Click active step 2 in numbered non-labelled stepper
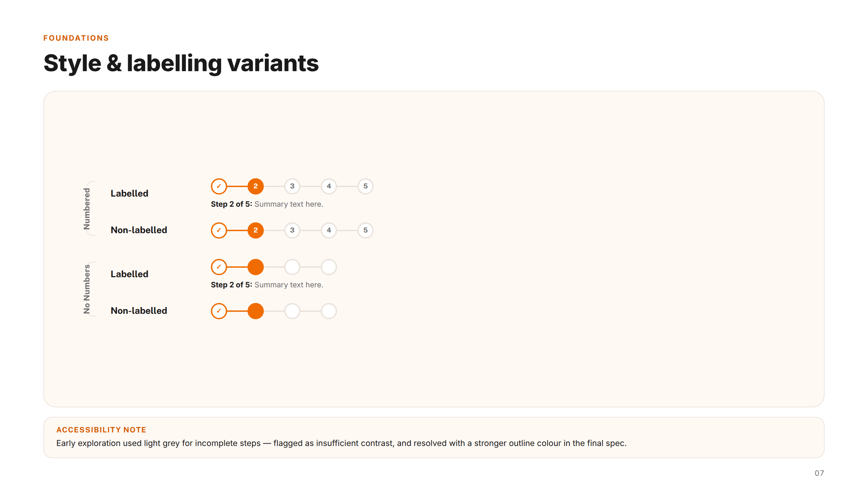This screenshot has height=488, width=868. (255, 230)
